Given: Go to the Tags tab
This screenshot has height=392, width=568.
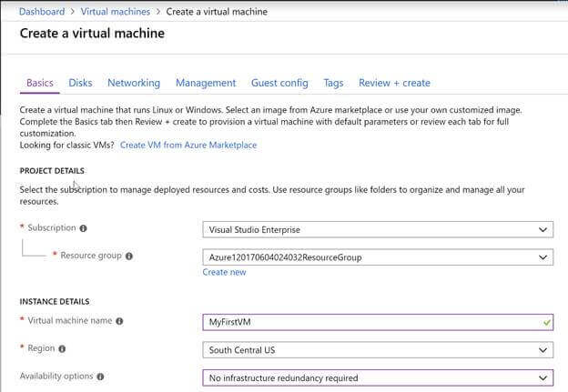Looking at the screenshot, I should click(x=333, y=83).
